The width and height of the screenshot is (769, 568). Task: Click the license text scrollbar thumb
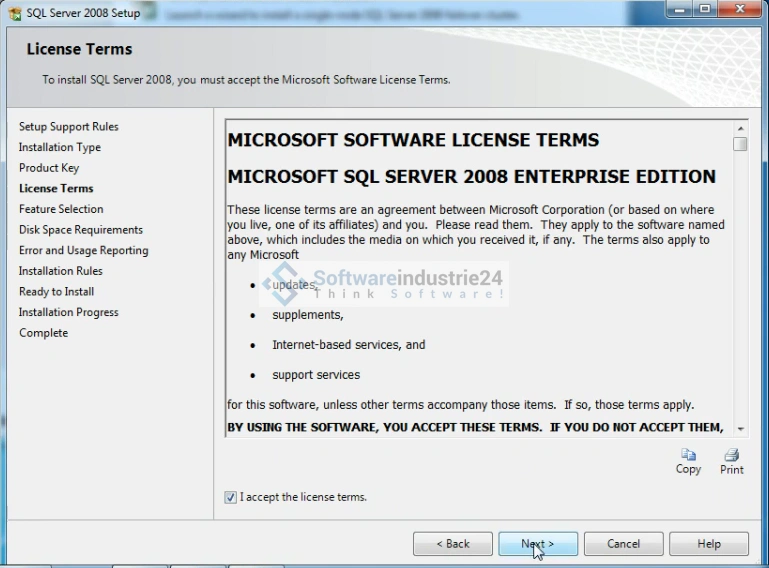point(740,144)
